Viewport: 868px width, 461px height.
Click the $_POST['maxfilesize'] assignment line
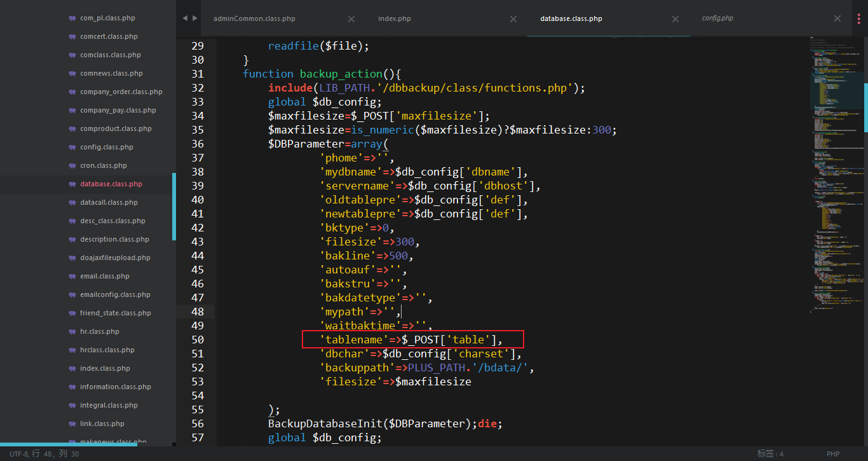379,116
